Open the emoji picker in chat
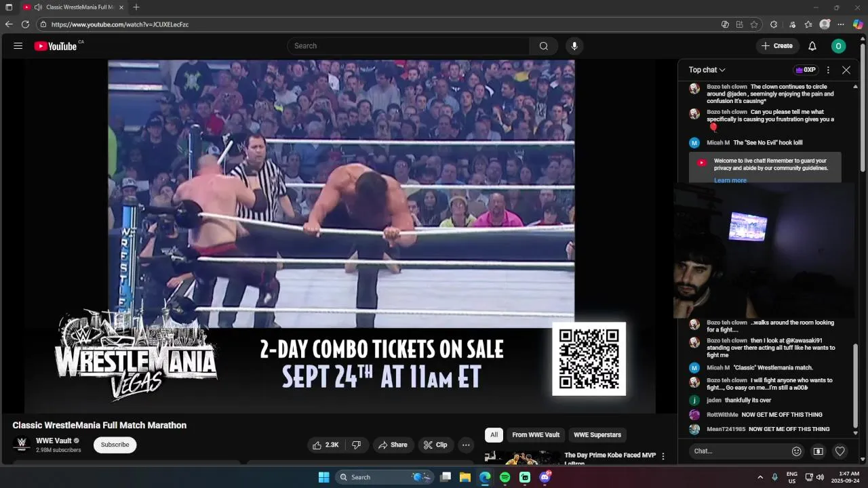The height and width of the screenshot is (488, 868). tap(797, 451)
